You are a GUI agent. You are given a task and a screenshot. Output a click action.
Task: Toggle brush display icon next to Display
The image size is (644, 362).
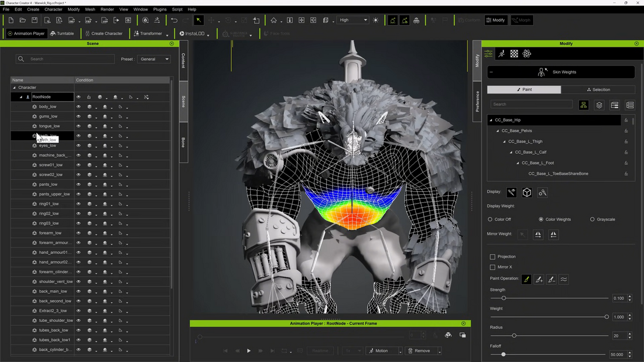point(511,192)
